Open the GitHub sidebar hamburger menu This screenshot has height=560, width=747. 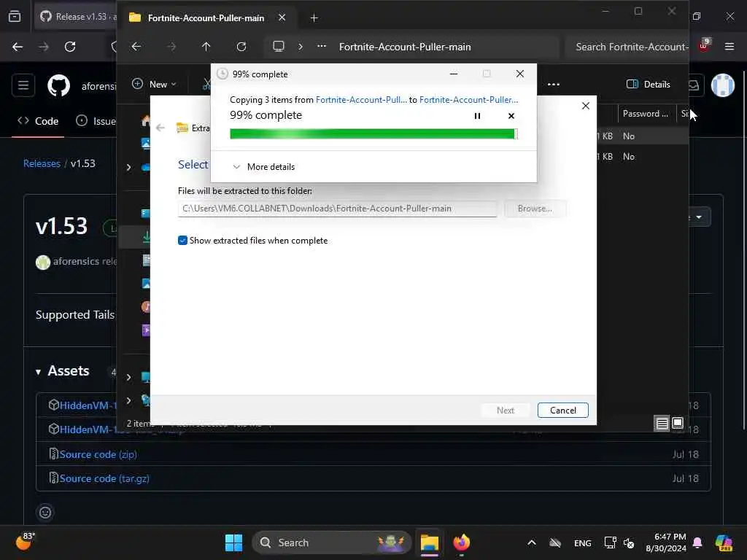[23, 86]
